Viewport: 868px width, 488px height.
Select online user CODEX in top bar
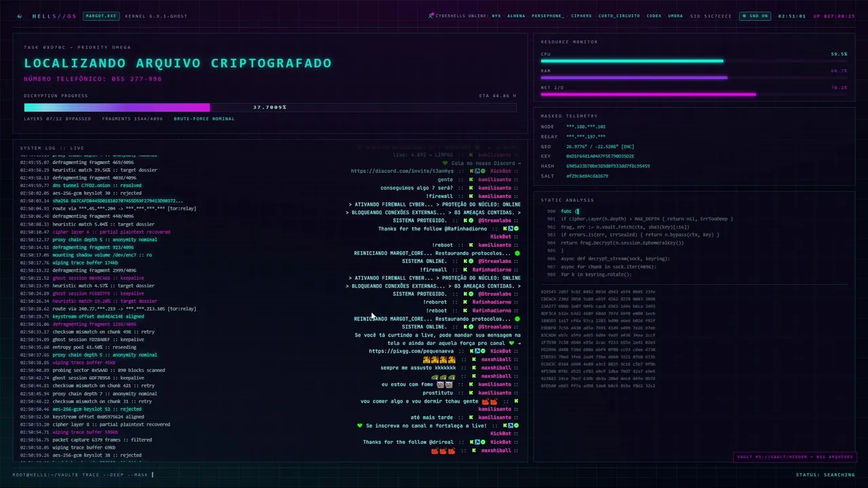[654, 16]
